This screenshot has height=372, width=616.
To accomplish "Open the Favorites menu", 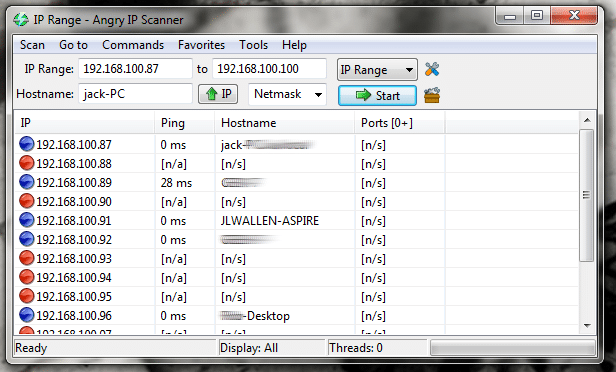I will (x=202, y=45).
